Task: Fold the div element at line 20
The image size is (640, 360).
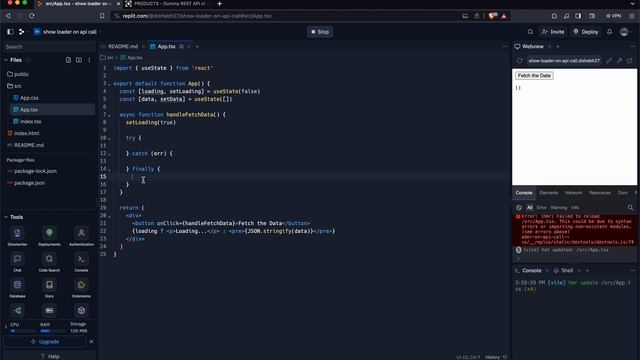Action: (109, 216)
